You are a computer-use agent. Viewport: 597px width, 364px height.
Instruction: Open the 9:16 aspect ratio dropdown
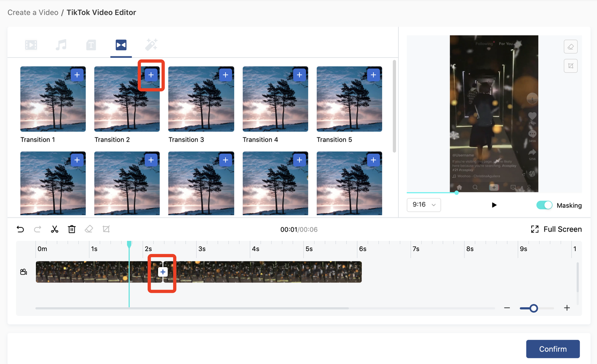[x=424, y=205]
